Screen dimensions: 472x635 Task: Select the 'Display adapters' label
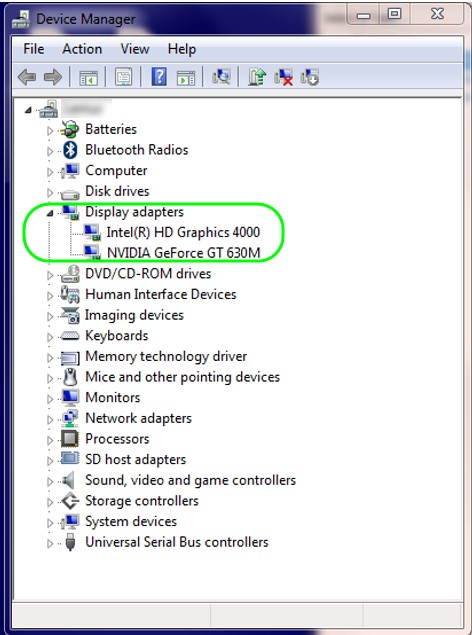point(134,212)
